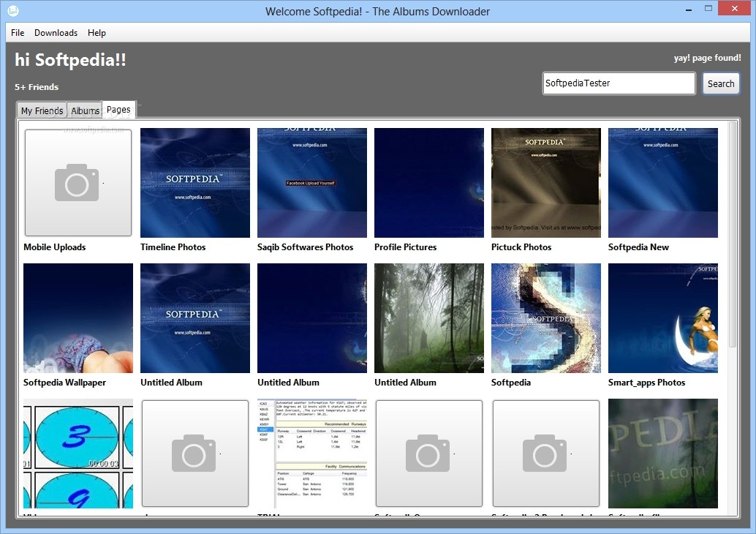This screenshot has width=756, height=534.
Task: Open camera placeholder album beside the clock thumbnail
Action: 195,454
